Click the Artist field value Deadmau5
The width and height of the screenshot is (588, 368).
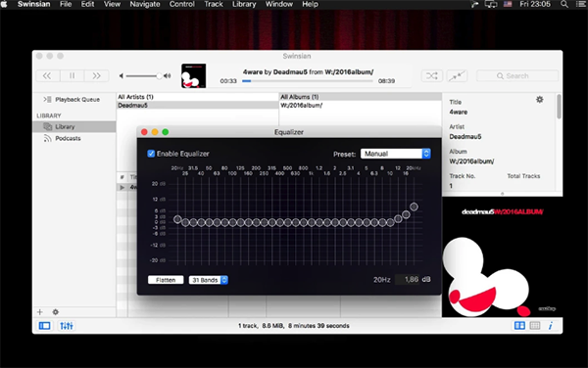[465, 137]
